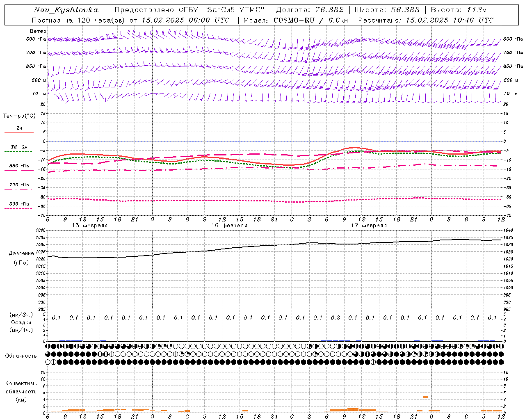Click the 17 февраля date label
Image resolution: width=525 pixels, height=420 pixels.
[x=369, y=226]
